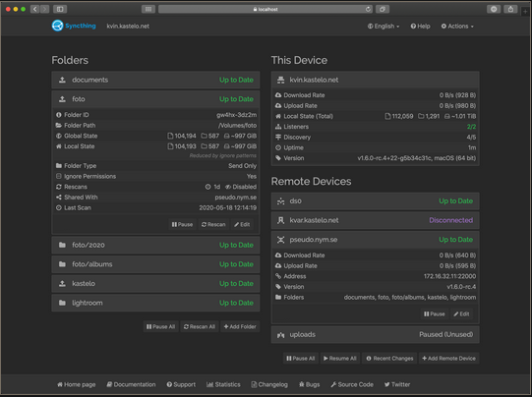Screen dimensions: 532x397
Task: Expand the kastelo folder panel
Action: [155, 284]
